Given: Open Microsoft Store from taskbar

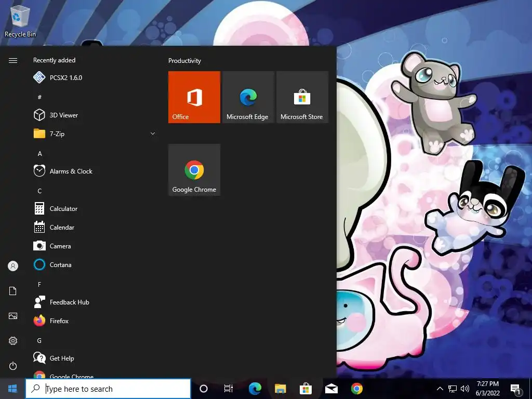Looking at the screenshot, I should point(305,389).
